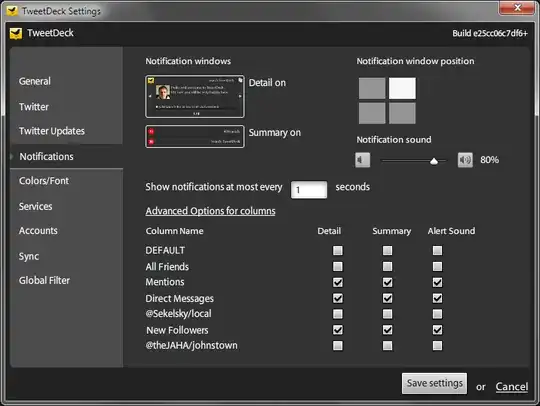Uncheck Detail for New Followers
Screen dimensions: 540x406
338,330
